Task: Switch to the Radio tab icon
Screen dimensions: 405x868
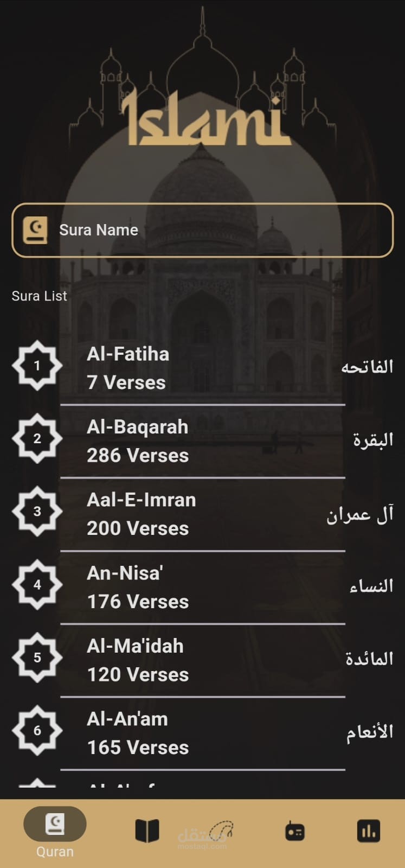Action: point(295,831)
